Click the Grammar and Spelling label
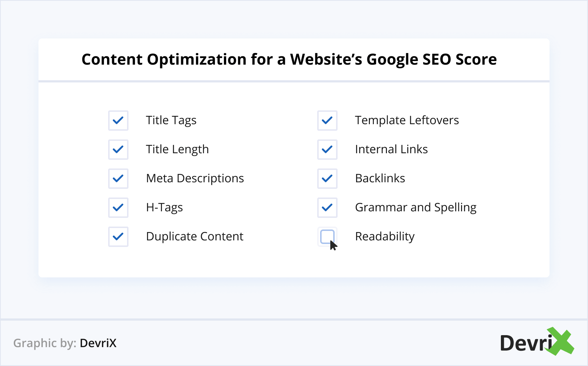Image resolution: width=588 pixels, height=366 pixels. point(416,208)
